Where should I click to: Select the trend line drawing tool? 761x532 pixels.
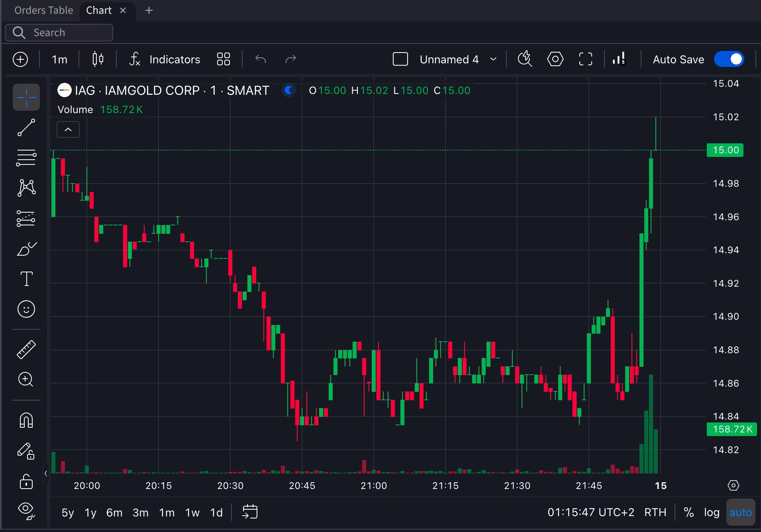26,127
